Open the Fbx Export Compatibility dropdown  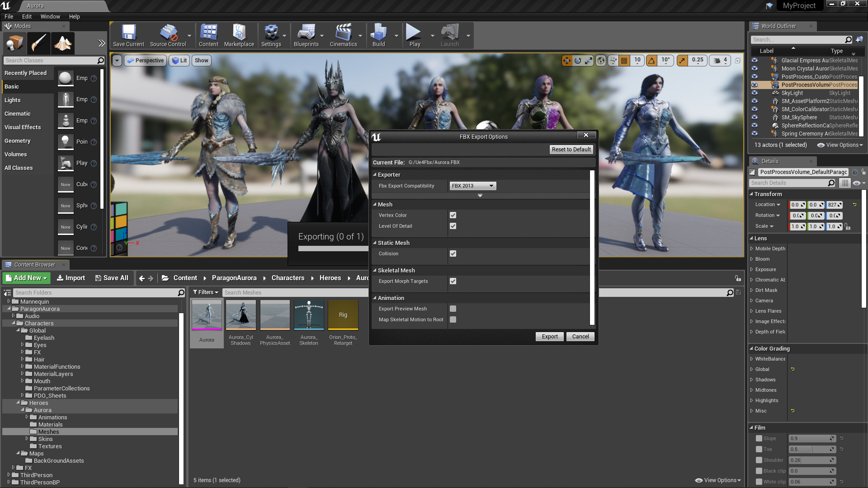[x=472, y=186]
